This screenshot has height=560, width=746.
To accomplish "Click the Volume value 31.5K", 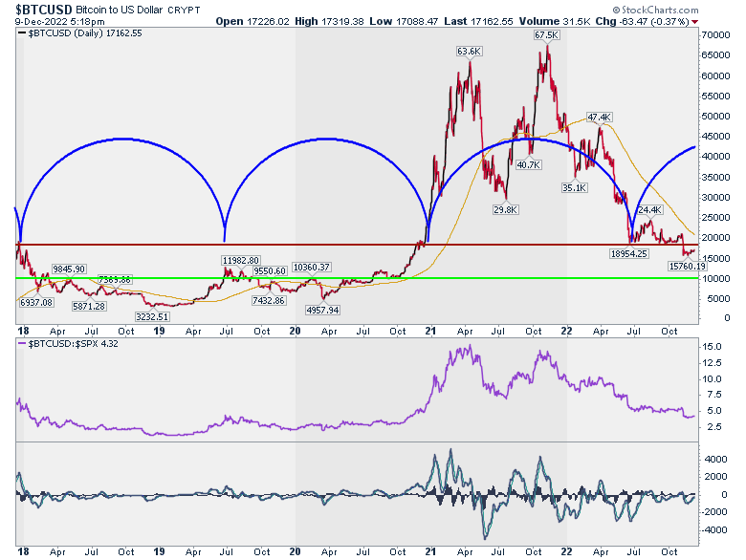I will tap(577, 21).
